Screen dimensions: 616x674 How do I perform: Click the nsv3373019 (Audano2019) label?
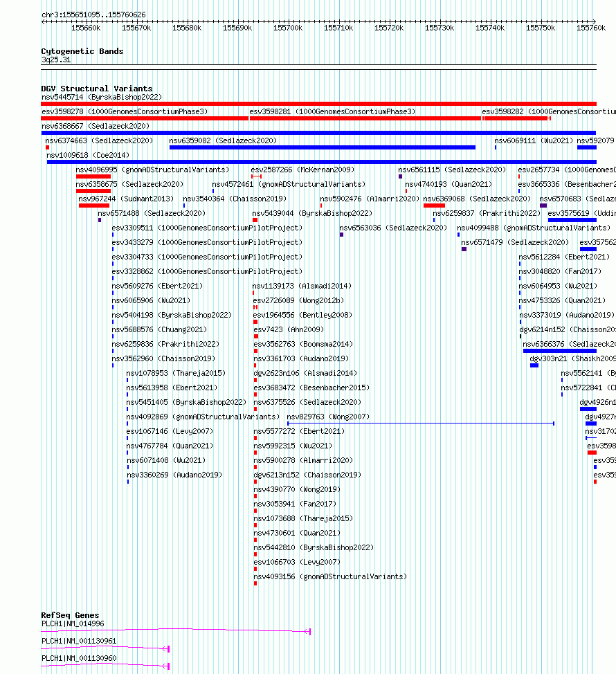point(567,315)
